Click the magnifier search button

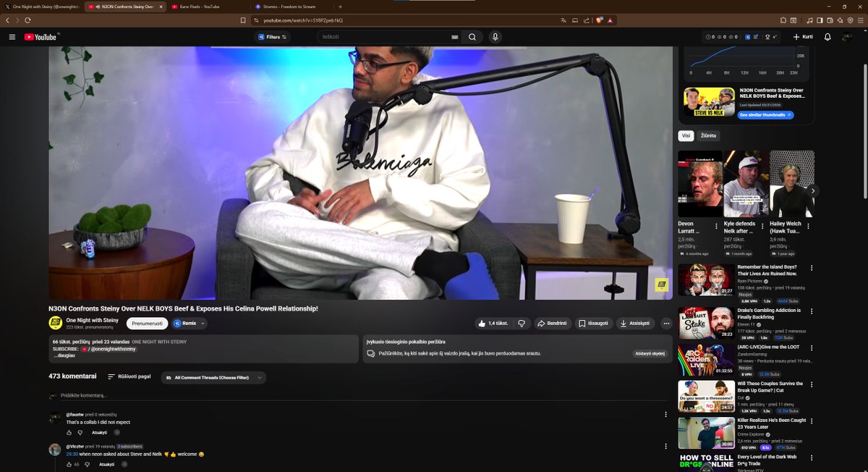[472, 37]
